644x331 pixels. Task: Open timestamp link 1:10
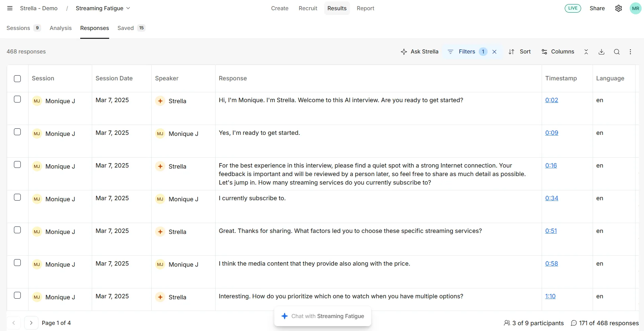click(x=550, y=296)
